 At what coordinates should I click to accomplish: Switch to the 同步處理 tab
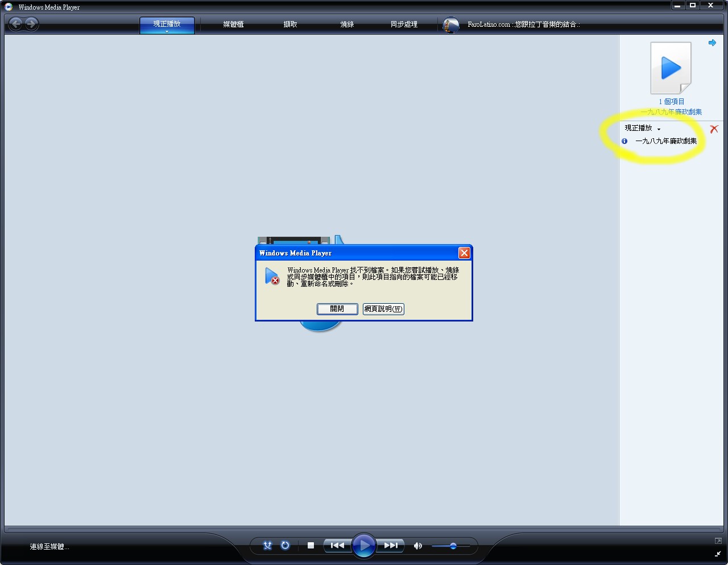click(404, 24)
